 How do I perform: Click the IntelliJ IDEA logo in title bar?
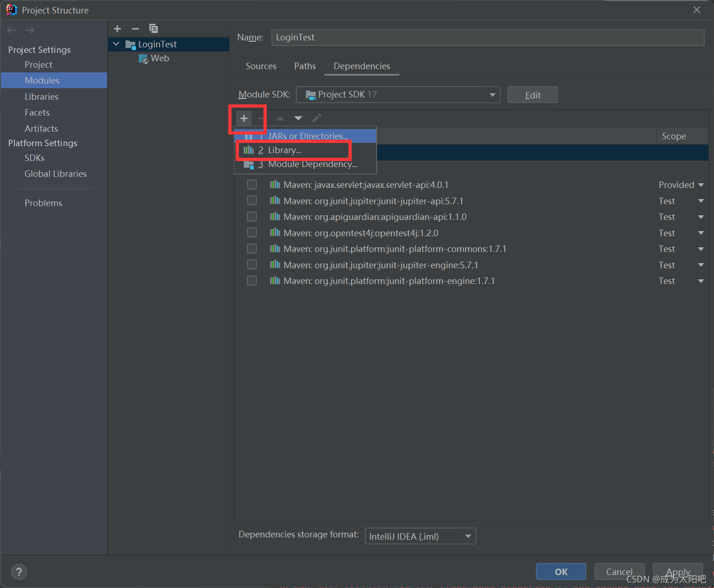[x=12, y=10]
